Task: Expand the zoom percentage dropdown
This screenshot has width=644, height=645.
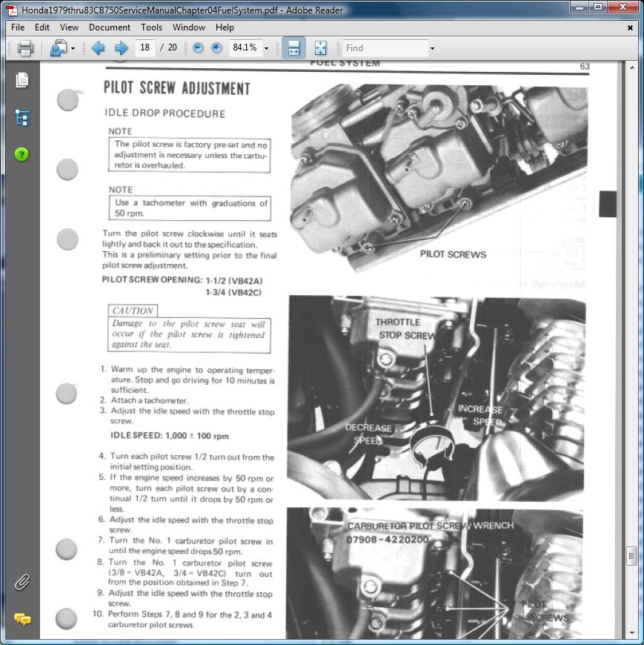Action: coord(266,49)
